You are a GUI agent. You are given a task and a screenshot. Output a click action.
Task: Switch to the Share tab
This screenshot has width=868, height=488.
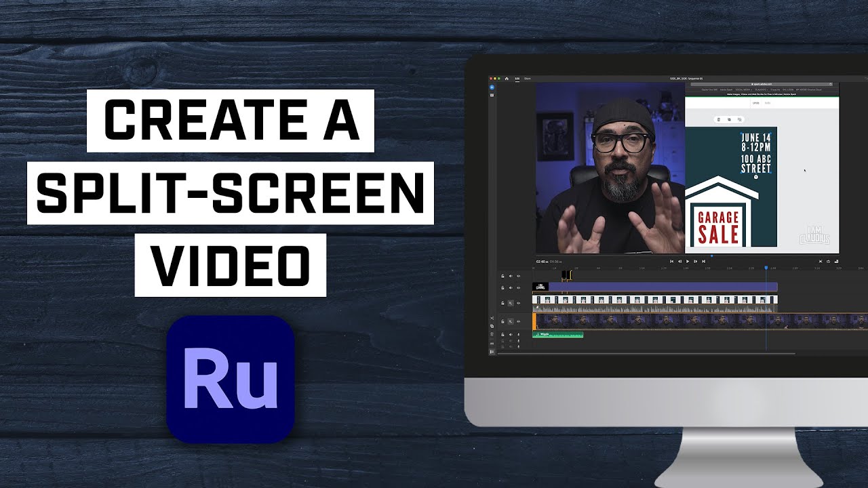point(527,79)
